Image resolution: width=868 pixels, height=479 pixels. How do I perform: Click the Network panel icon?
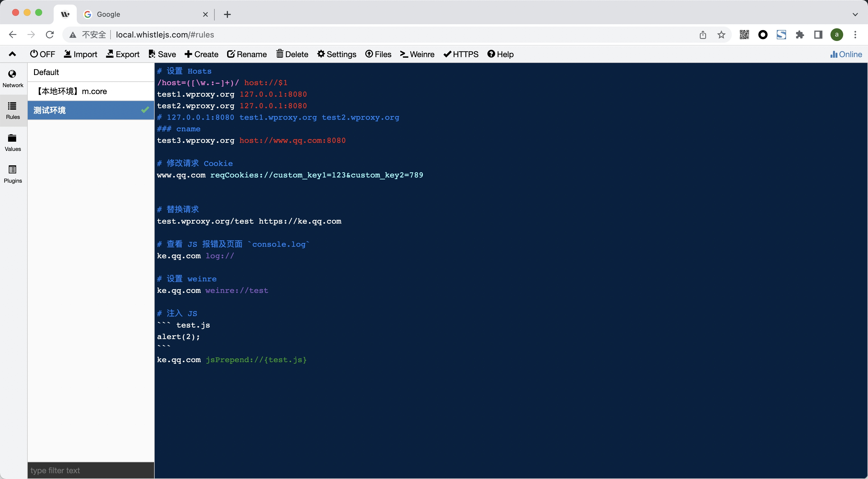coord(12,77)
